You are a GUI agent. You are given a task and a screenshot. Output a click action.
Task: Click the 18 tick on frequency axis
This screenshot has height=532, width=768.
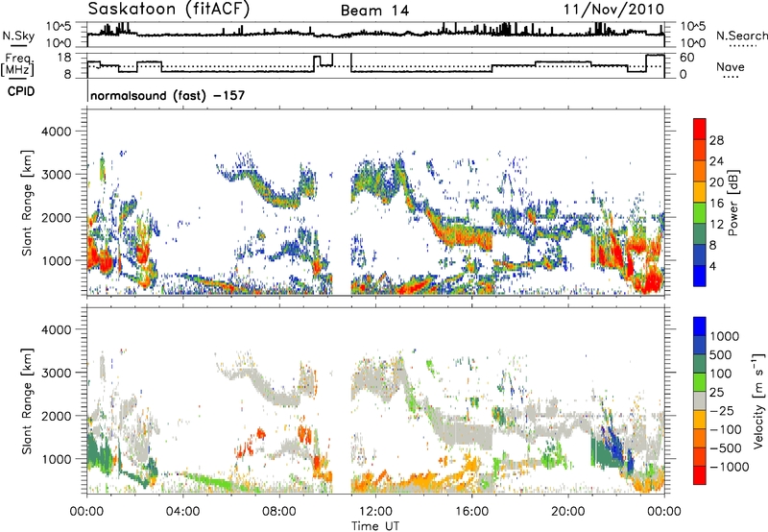point(65,58)
